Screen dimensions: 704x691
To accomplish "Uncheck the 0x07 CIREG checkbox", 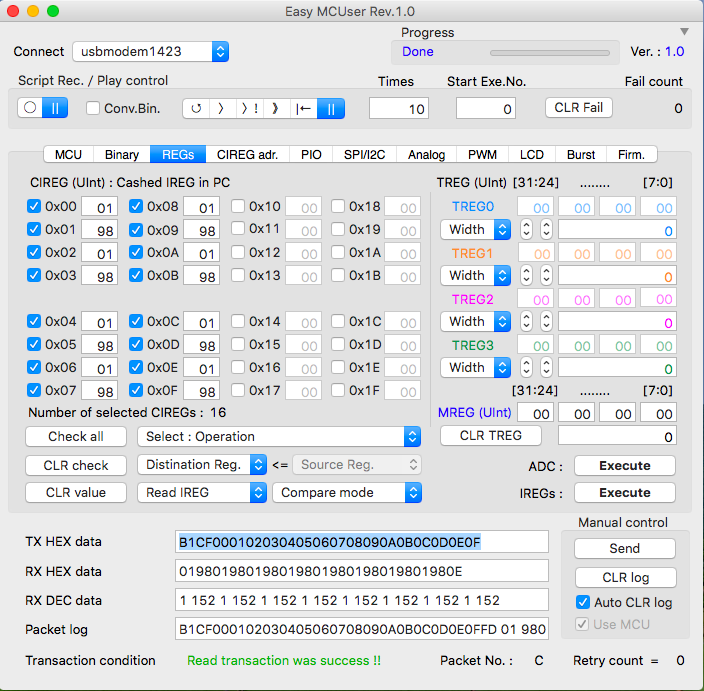I will coord(34,390).
